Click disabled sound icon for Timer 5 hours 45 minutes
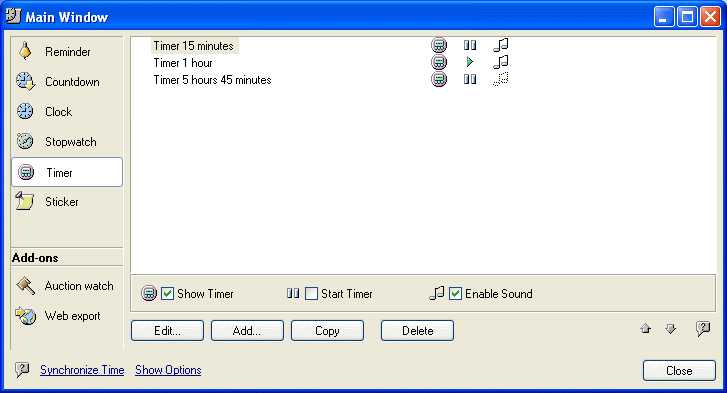 coord(501,79)
